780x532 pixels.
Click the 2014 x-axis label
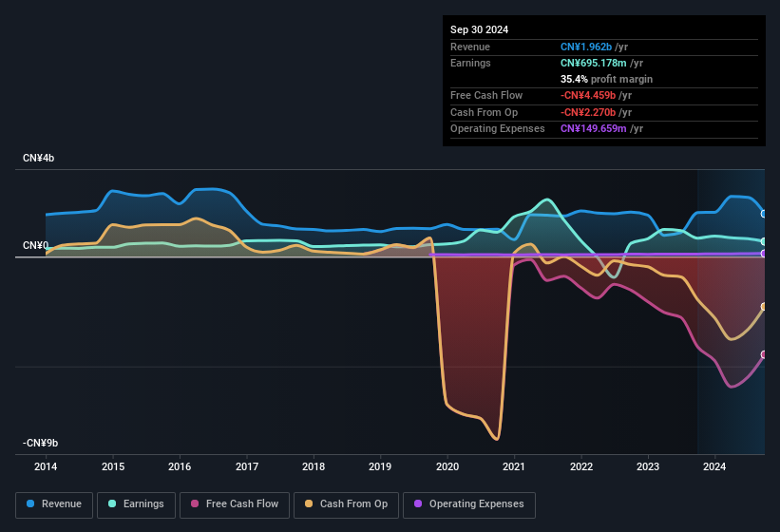pyautogui.click(x=46, y=466)
